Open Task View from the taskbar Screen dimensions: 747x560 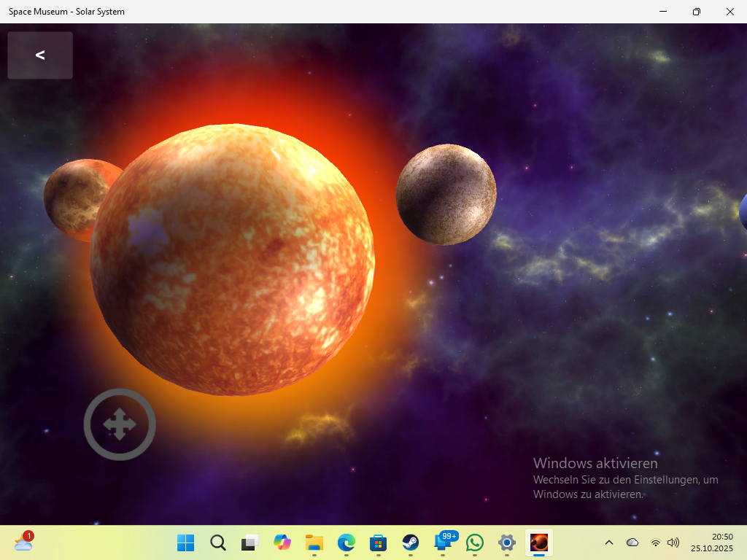(x=250, y=542)
